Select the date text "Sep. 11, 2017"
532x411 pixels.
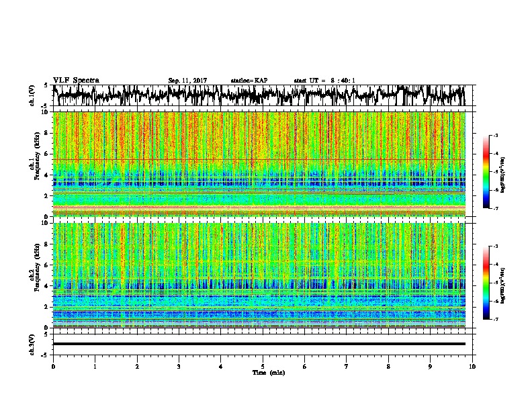187,81
